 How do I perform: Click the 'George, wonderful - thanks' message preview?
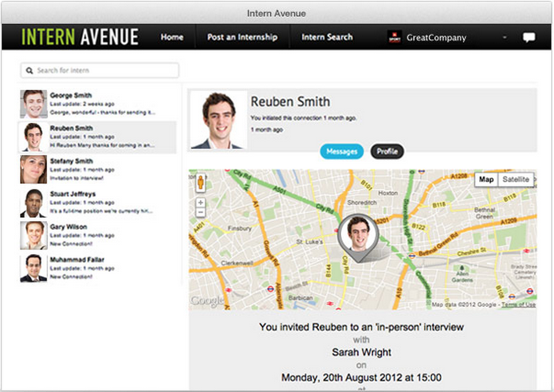pos(102,112)
